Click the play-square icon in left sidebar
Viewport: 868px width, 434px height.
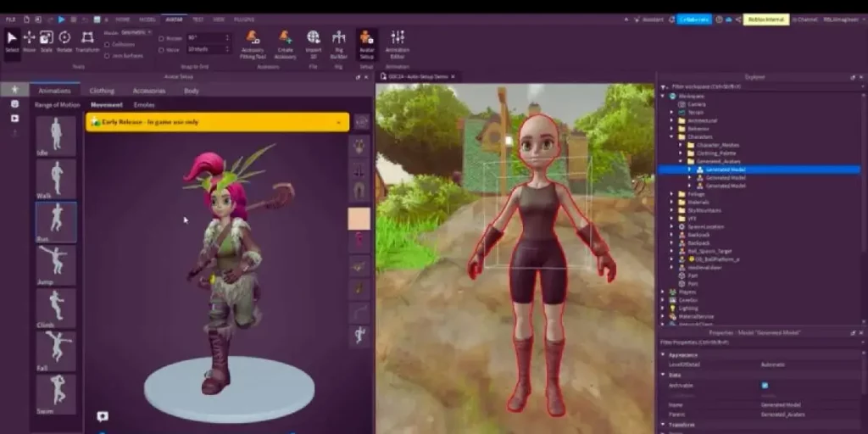pyautogui.click(x=15, y=119)
